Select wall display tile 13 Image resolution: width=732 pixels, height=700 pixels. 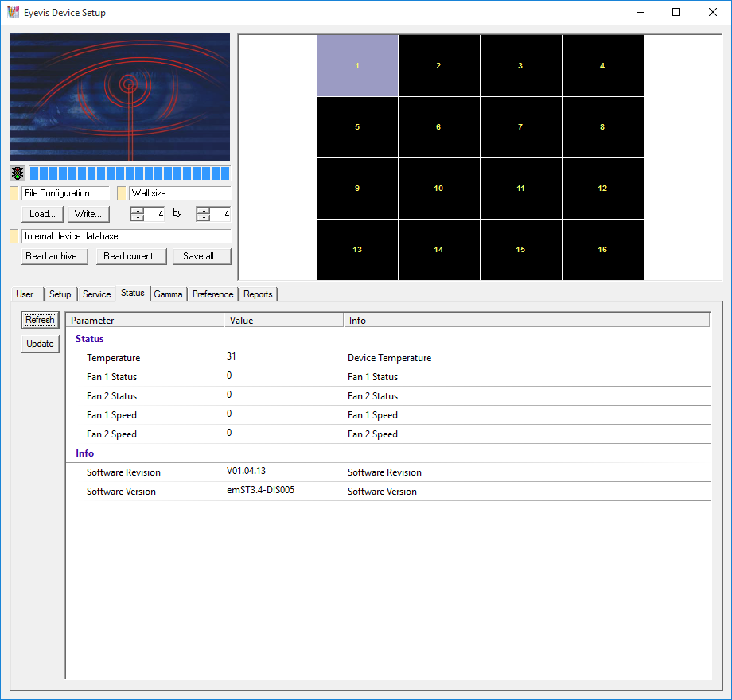pyautogui.click(x=357, y=250)
